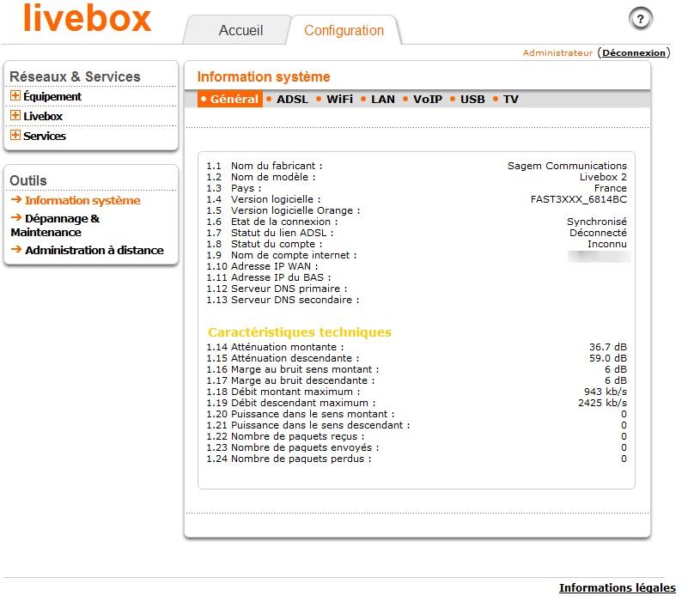Expand the Livebox section plus icon
700x608 pixels.
pyautogui.click(x=15, y=115)
